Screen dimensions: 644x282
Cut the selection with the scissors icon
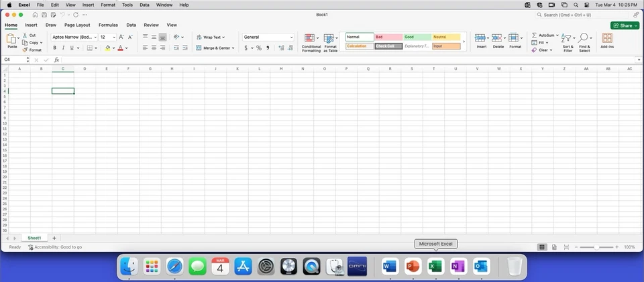(25, 36)
